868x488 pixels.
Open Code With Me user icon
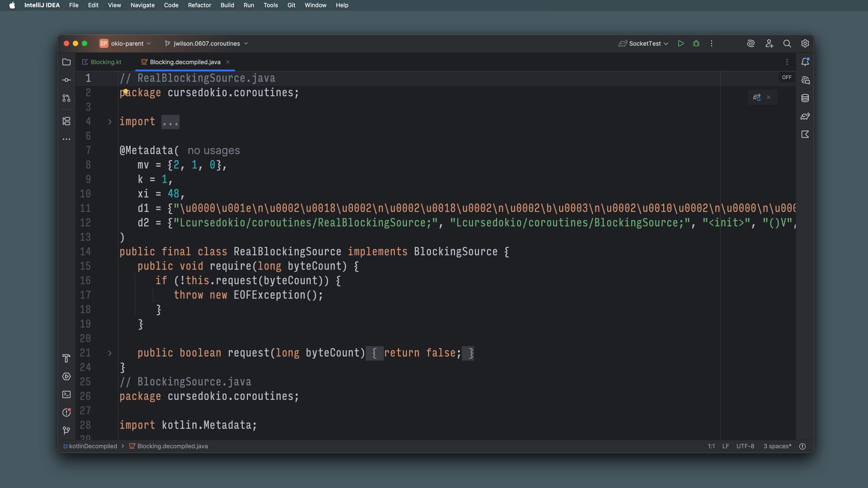[769, 43]
